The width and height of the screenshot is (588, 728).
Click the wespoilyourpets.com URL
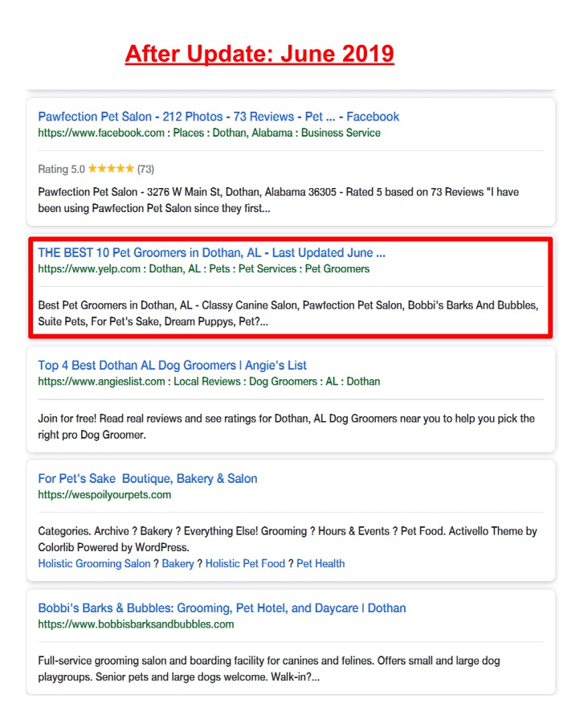coord(104,495)
